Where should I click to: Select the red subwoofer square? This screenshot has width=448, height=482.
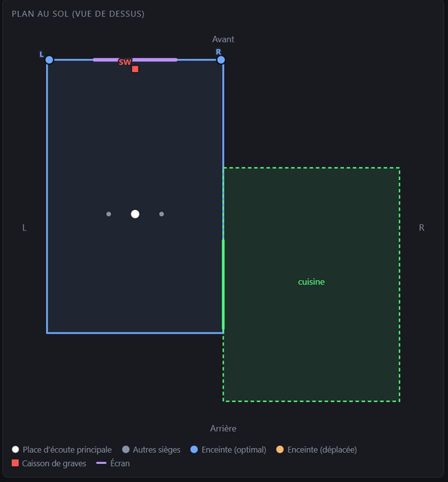click(x=135, y=69)
